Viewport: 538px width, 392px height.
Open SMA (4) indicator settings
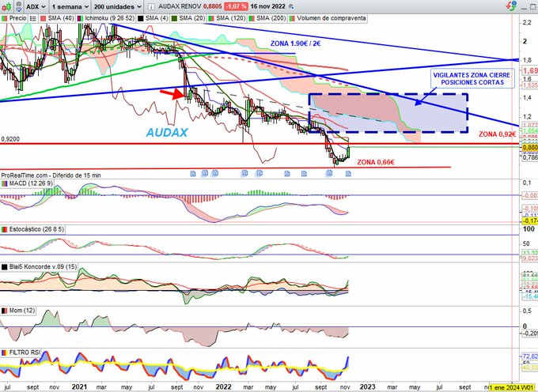[157, 18]
